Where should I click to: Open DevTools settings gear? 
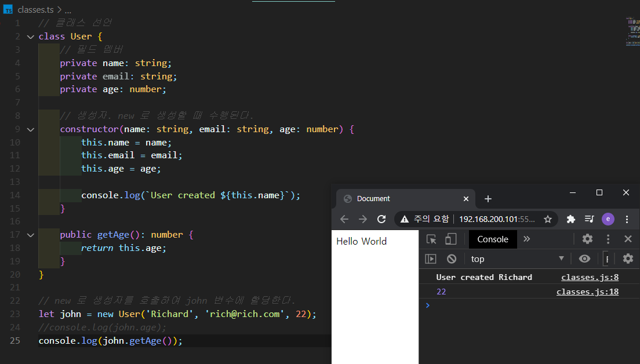coord(587,239)
